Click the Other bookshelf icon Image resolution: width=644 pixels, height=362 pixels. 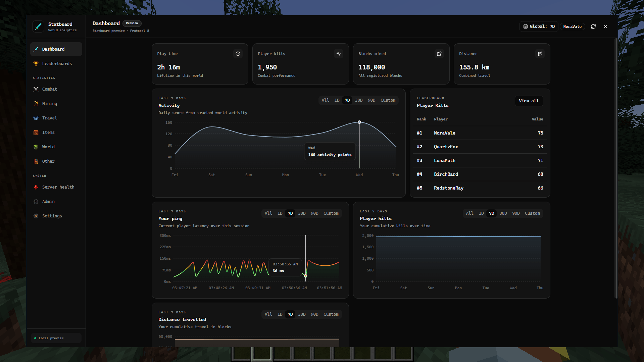coord(36,161)
